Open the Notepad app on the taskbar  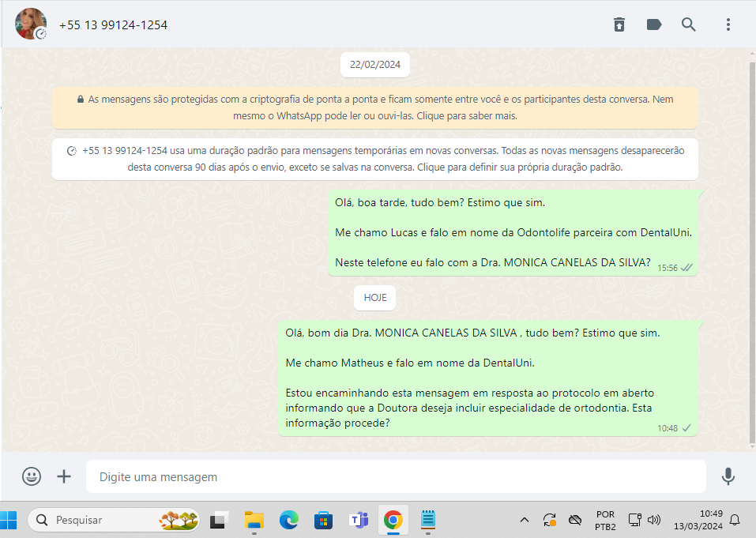(428, 520)
